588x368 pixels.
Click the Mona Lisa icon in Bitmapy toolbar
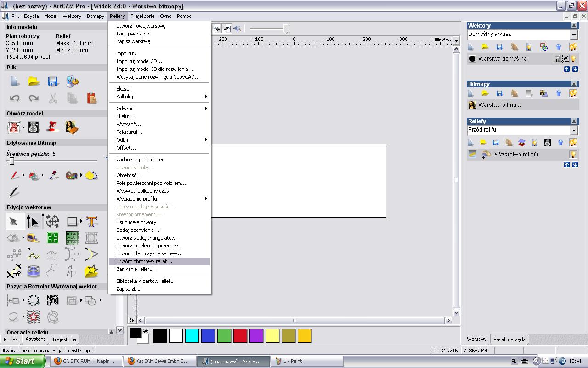coord(544,93)
